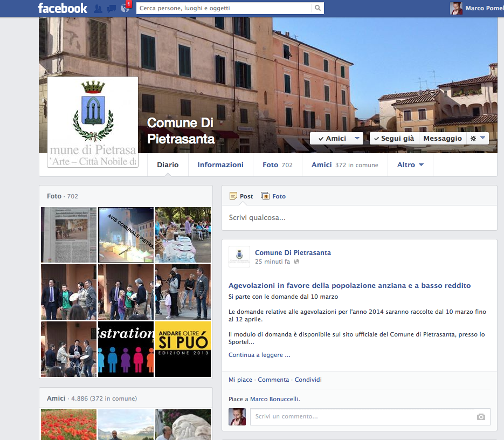The image size is (504, 440).
Task: Open the AVIS Comunale Pietrasanta photo thumbnail
Action: (x=126, y=235)
